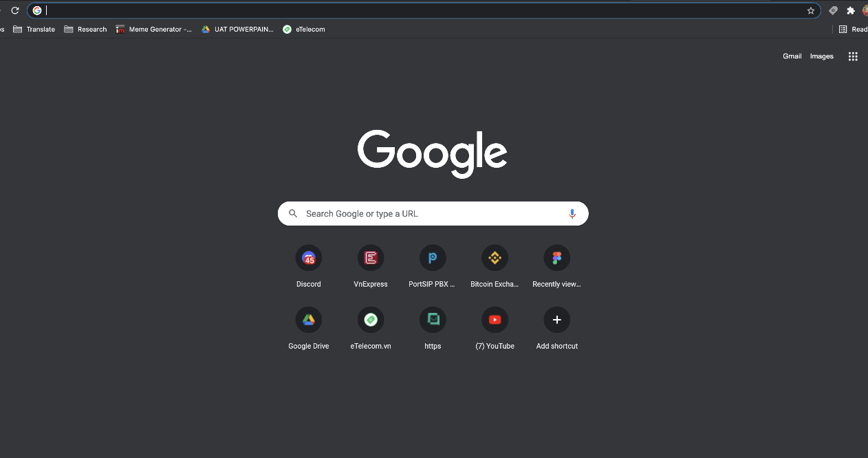Image resolution: width=868 pixels, height=458 pixels.
Task: Start voice search with microphone icon
Action: tap(572, 214)
